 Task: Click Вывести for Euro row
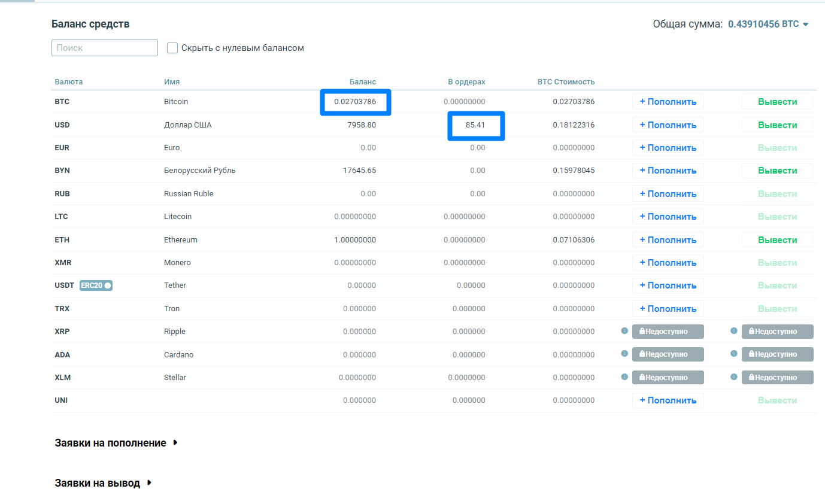pyautogui.click(x=778, y=148)
